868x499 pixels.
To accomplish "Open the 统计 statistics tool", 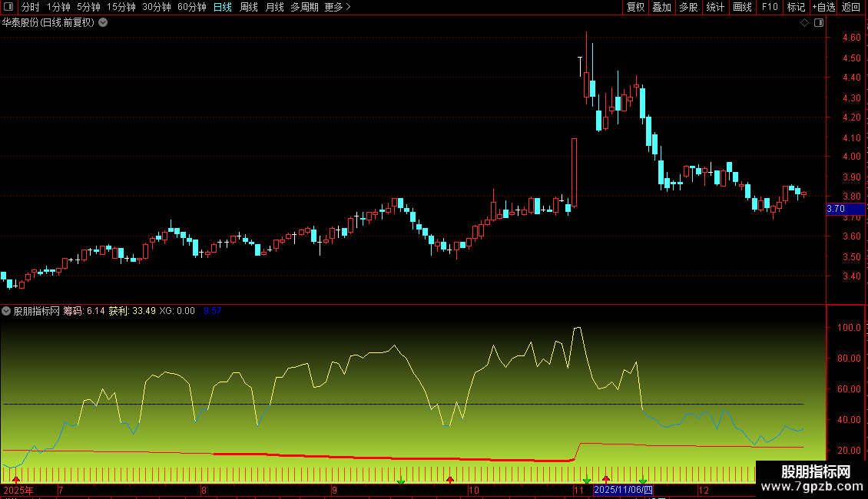I will coord(715,7).
